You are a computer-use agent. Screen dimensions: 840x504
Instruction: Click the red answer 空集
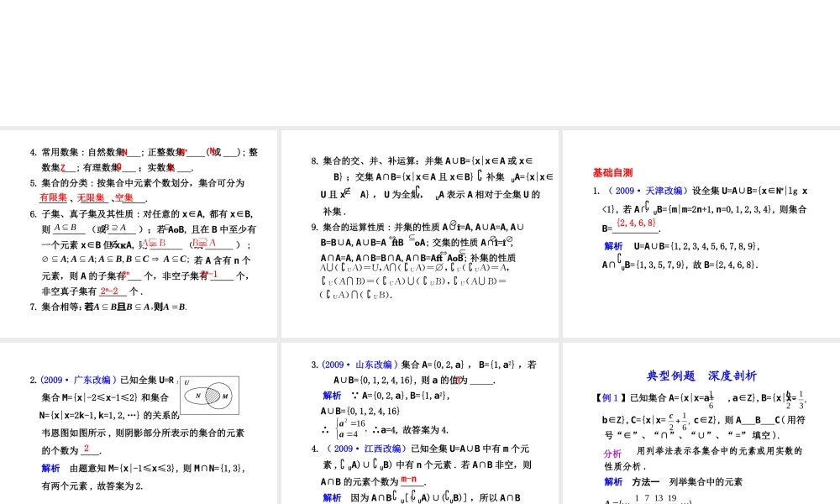124,197
